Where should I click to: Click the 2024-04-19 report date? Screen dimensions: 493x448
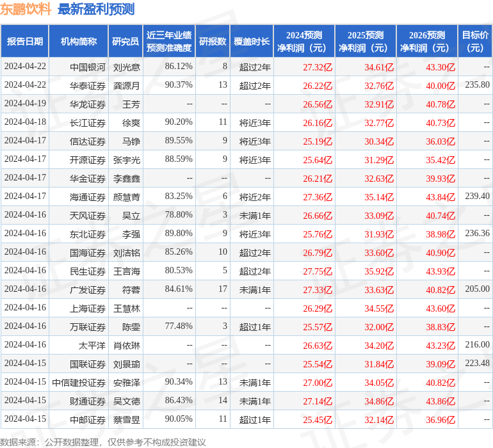[25, 103]
